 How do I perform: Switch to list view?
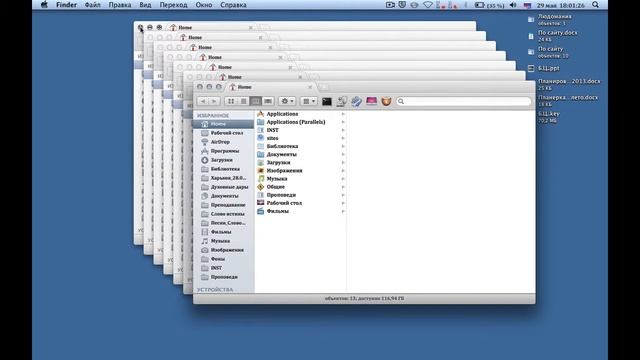[243, 101]
